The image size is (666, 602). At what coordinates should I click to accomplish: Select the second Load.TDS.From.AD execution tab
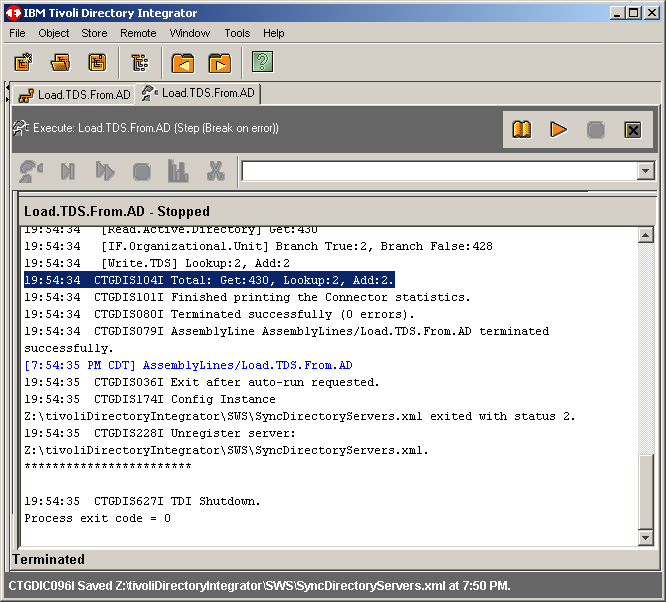pos(199,94)
